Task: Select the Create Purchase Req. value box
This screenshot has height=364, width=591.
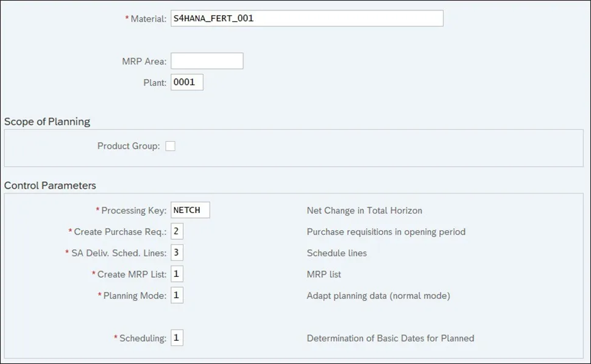Action: coord(177,231)
